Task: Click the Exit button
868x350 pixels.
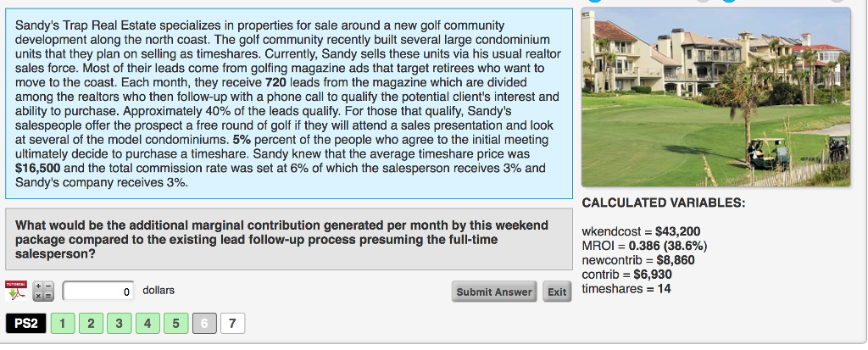Action: pyautogui.click(x=557, y=292)
